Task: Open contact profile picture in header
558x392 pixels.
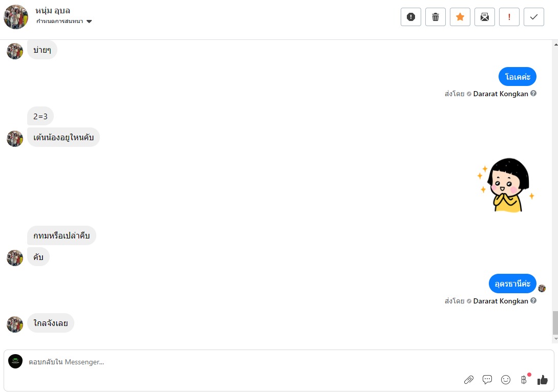Action: [16, 17]
